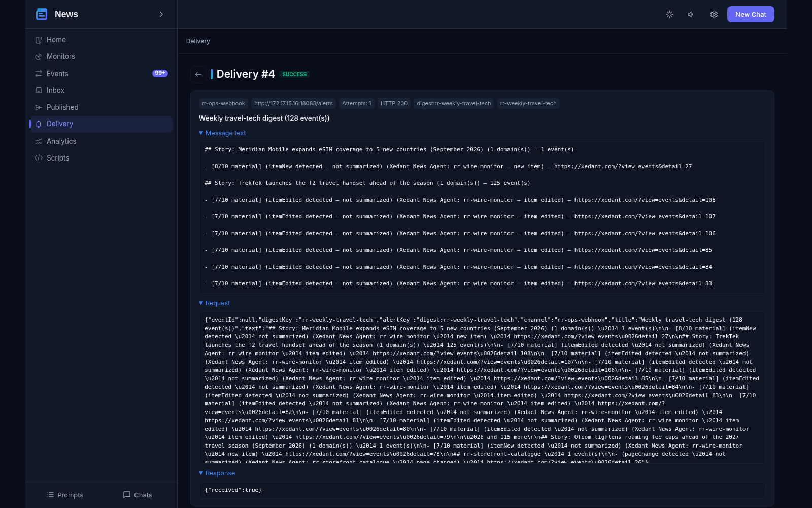The image size is (812, 508).
Task: Click the Delivery #4 heading
Action: (x=246, y=74)
